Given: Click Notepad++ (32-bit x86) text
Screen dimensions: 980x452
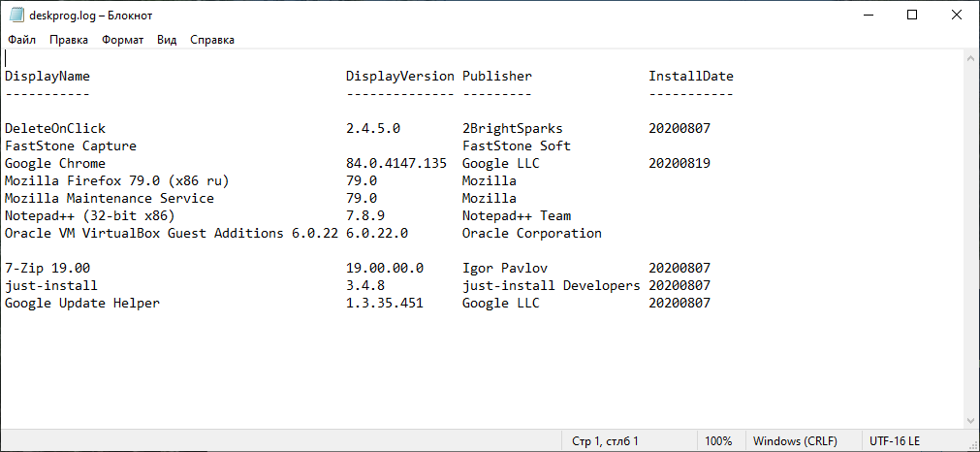Looking at the screenshot, I should point(90,216).
